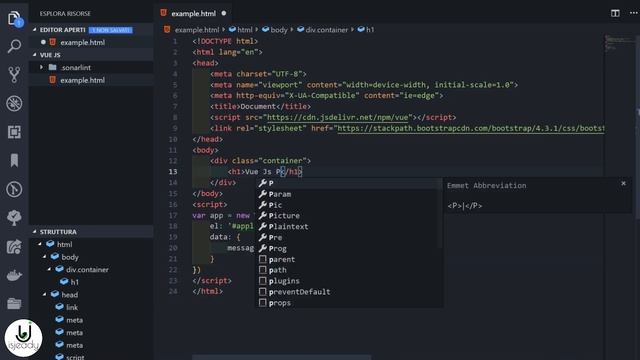Select html in breadcrumb path
Screen dimensions: 640x360
coord(245,30)
